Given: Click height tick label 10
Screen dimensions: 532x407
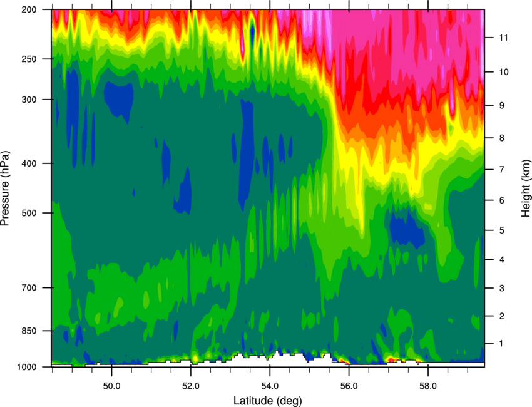Looking at the screenshot, I should (504, 72).
